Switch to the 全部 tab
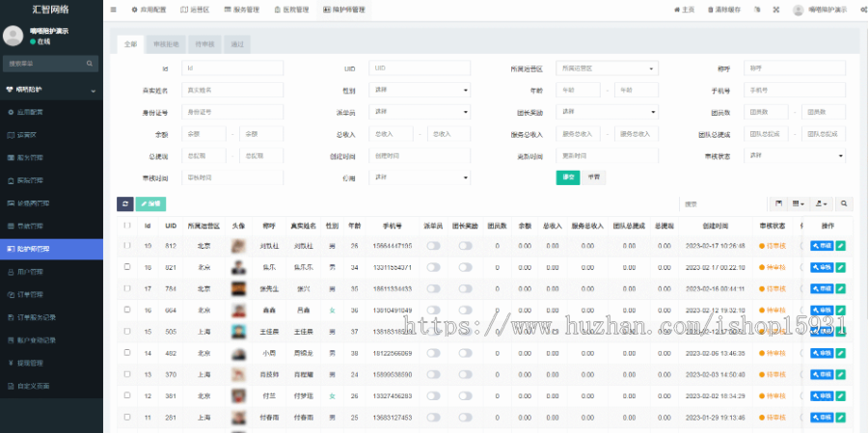The width and height of the screenshot is (868, 433). [x=130, y=44]
